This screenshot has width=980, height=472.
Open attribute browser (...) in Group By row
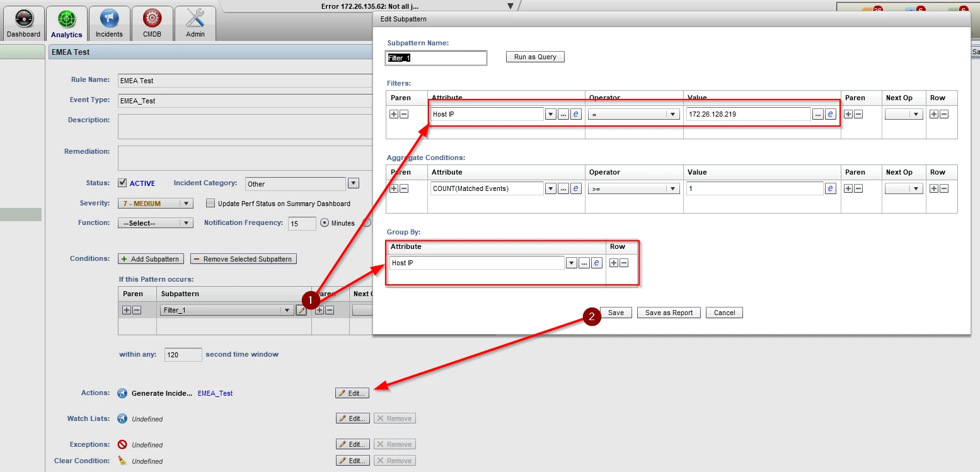[x=584, y=263]
